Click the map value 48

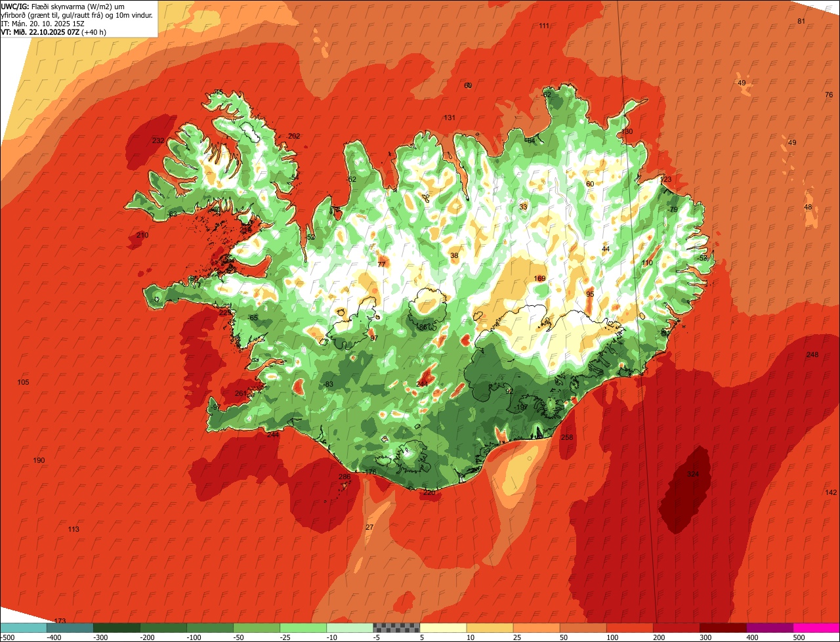[808, 207]
